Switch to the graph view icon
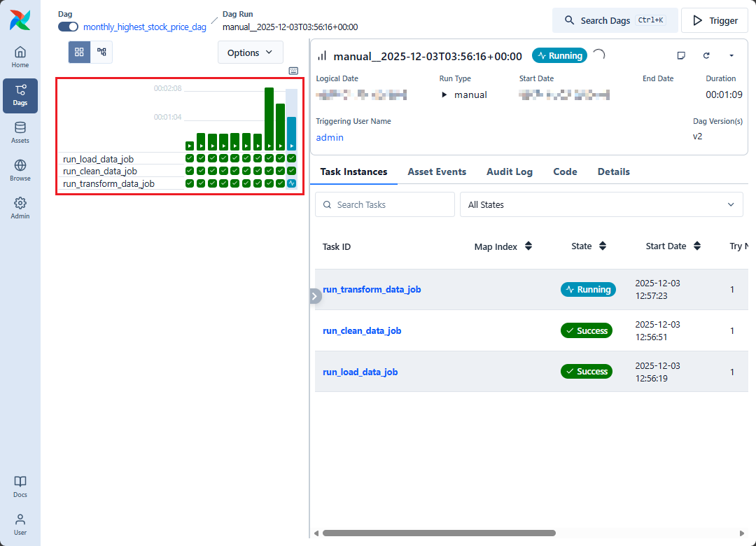Image resolution: width=756 pixels, height=546 pixels. 101,52
